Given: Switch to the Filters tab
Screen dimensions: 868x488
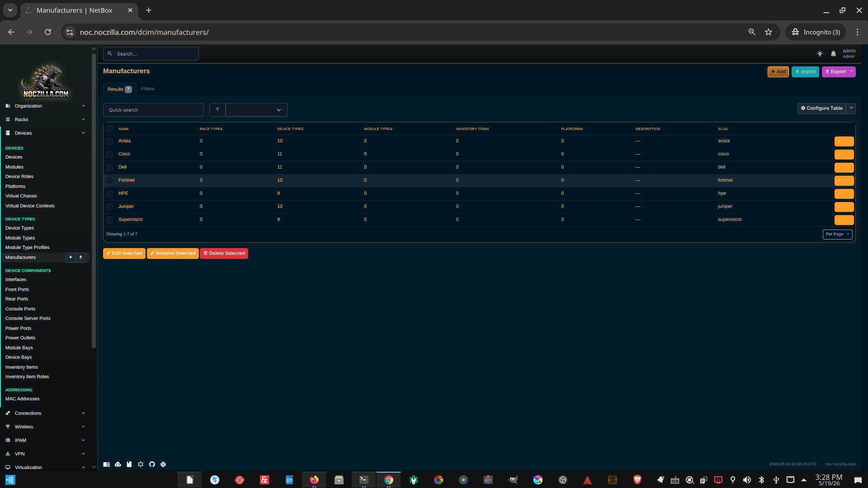Looking at the screenshot, I should coord(147,89).
